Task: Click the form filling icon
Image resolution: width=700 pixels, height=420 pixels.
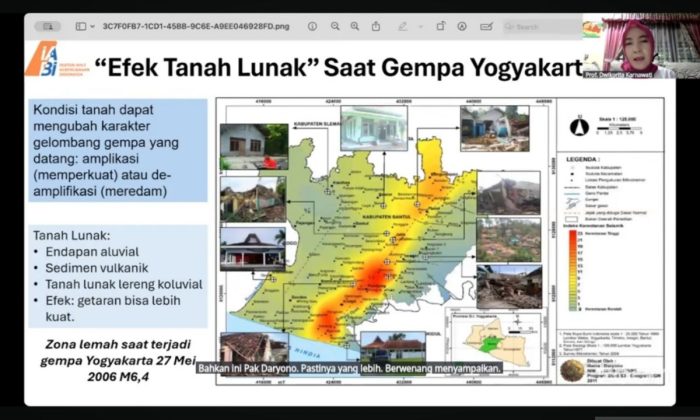Action: [486, 26]
